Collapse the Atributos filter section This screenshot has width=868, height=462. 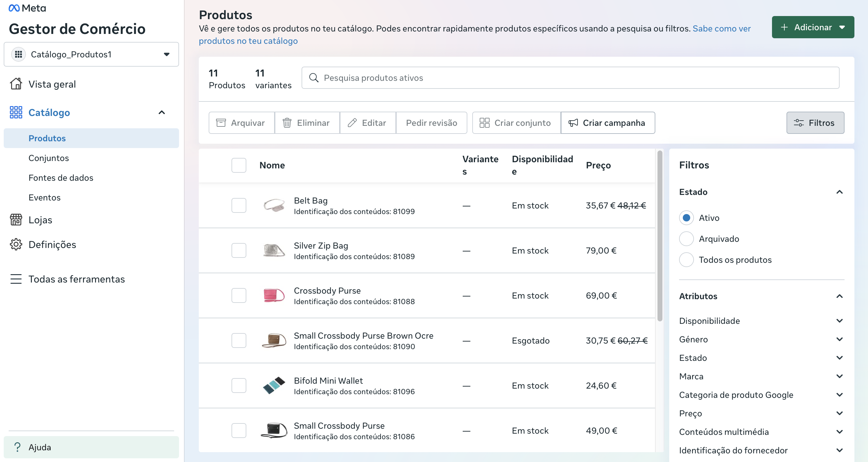[839, 296]
